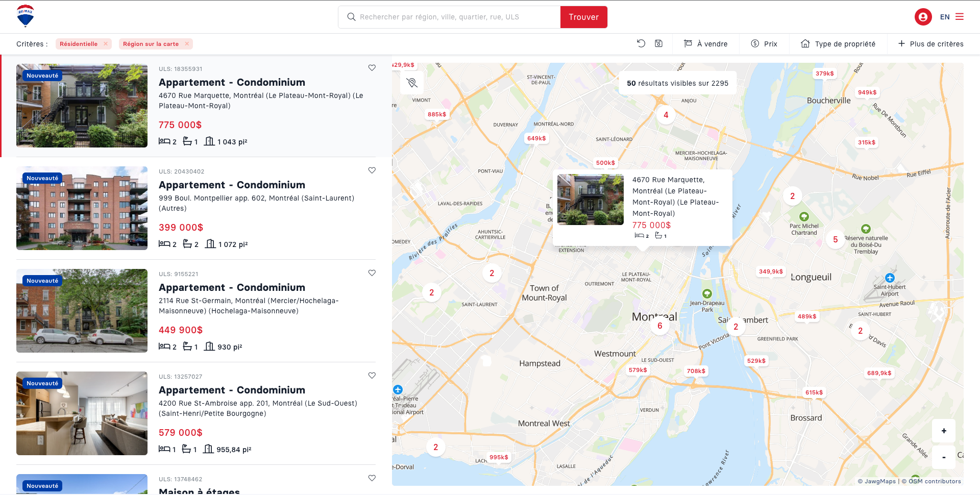The width and height of the screenshot is (980, 495).
Task: Click the 949k$ map price marker
Action: [867, 92]
